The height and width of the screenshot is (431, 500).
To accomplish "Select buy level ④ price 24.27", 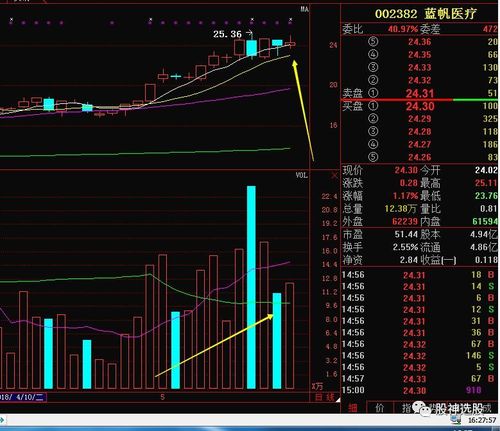I will (419, 144).
